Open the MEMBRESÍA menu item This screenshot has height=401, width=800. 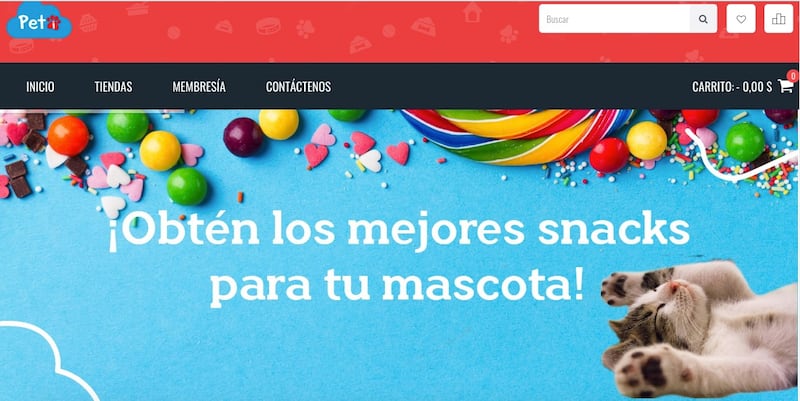point(199,87)
